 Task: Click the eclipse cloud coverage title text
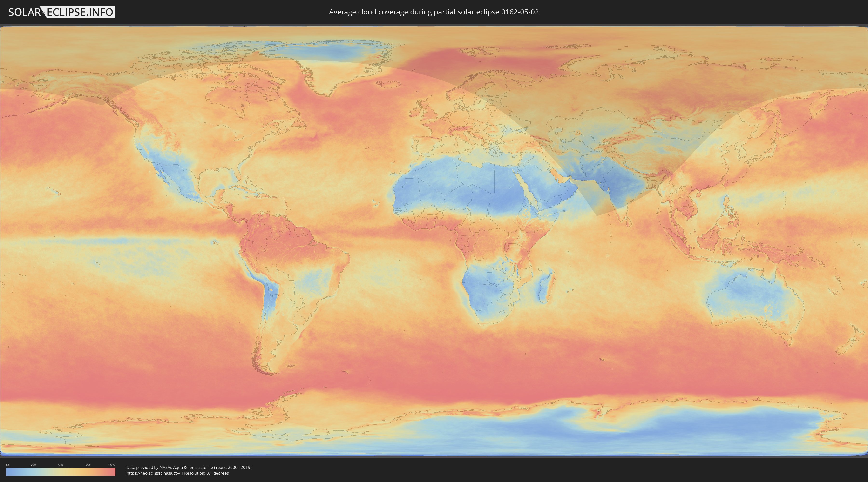(434, 12)
